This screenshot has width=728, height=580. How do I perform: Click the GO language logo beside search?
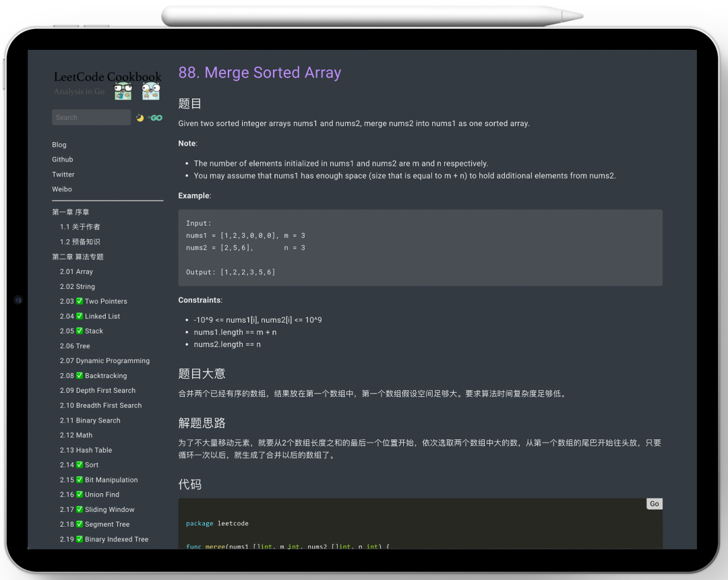[x=155, y=117]
